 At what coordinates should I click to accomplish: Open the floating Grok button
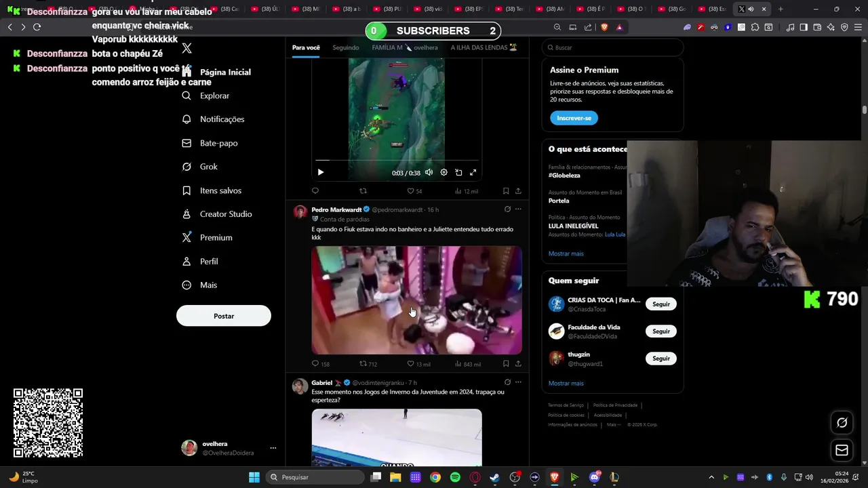(x=842, y=422)
